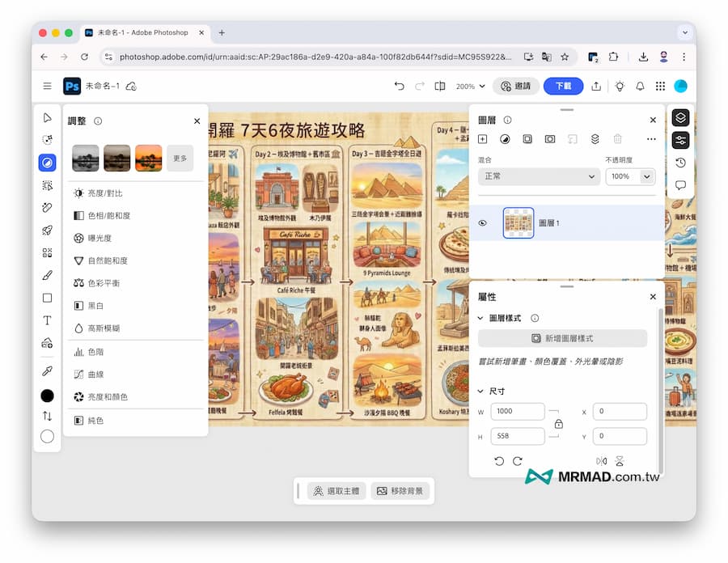The height and width of the screenshot is (563, 728).
Task: Open the History panel on the right edge
Action: (x=681, y=162)
